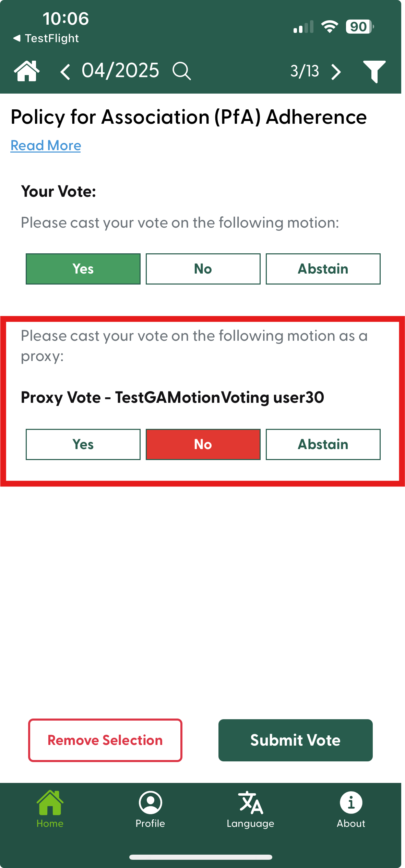Pick Abstain for the user30 proxy vote
The height and width of the screenshot is (868, 405).
pos(323,444)
